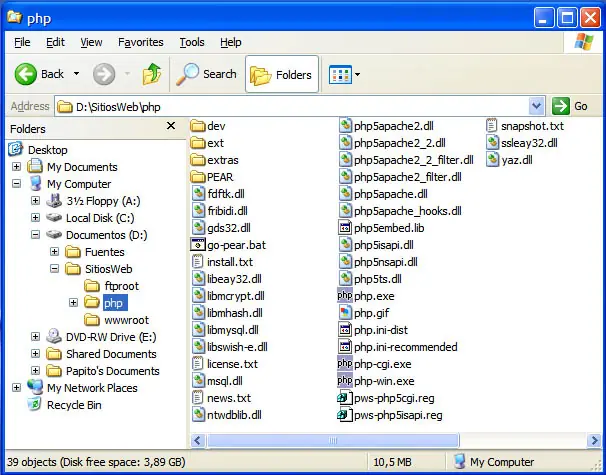Close the Folders pane with X
Screen dimensions: 606x475
pos(171,126)
